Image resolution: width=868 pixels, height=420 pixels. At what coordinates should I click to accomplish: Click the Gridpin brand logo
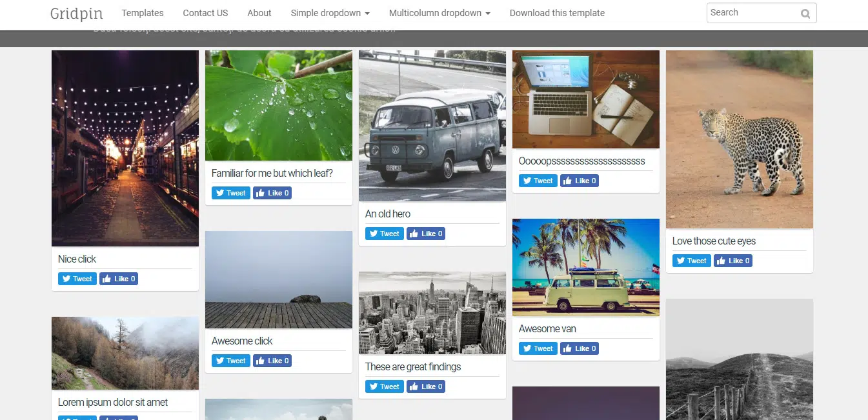[76, 14]
